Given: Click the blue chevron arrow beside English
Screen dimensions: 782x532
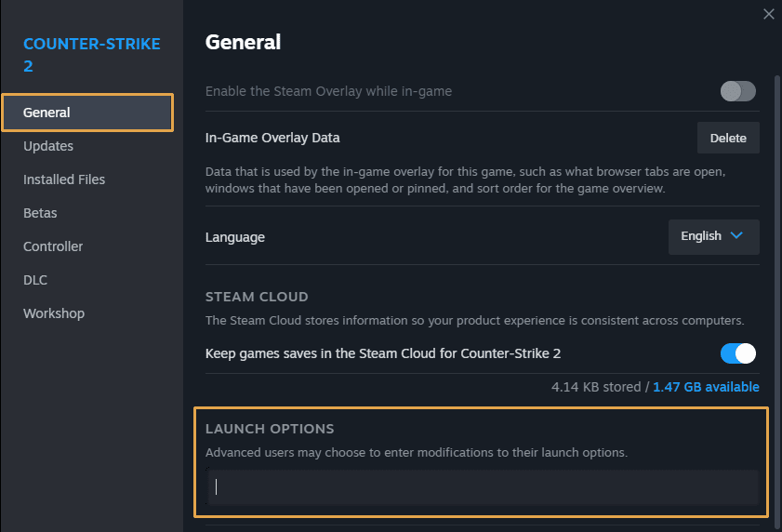Looking at the screenshot, I should point(737,236).
